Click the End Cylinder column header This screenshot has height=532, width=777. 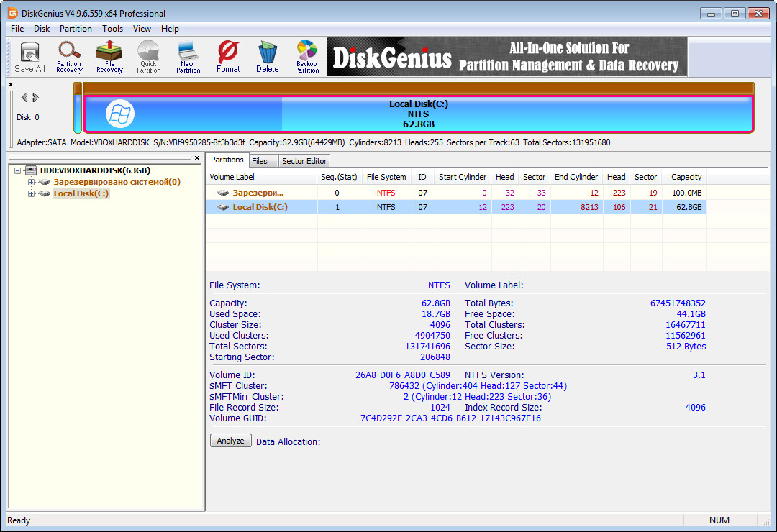[x=576, y=177]
